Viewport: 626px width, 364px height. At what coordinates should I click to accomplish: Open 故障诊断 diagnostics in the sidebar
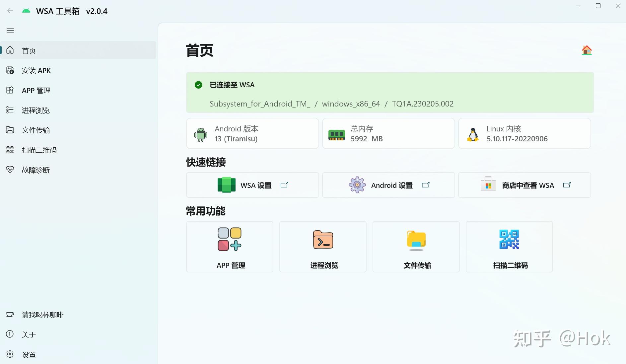[x=35, y=170]
